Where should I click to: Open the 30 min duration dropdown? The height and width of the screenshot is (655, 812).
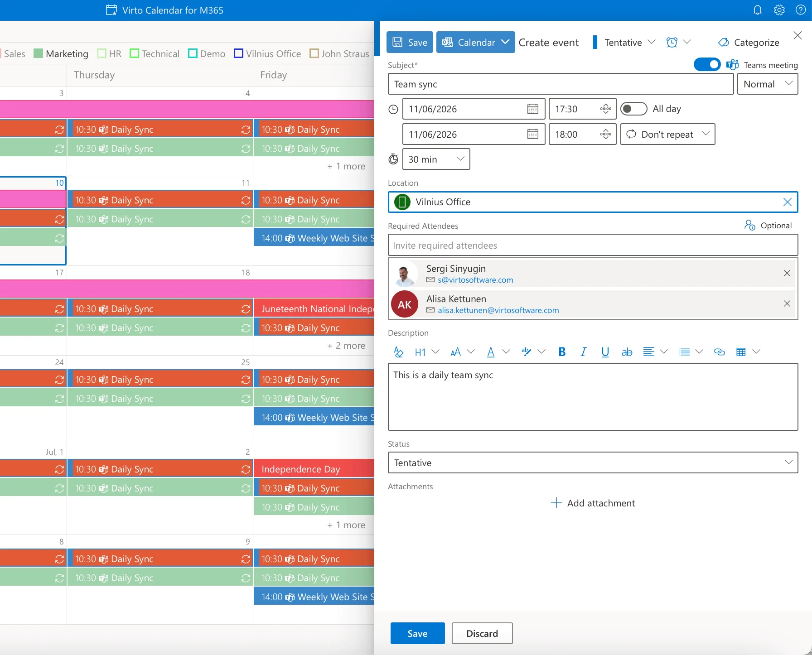click(436, 159)
